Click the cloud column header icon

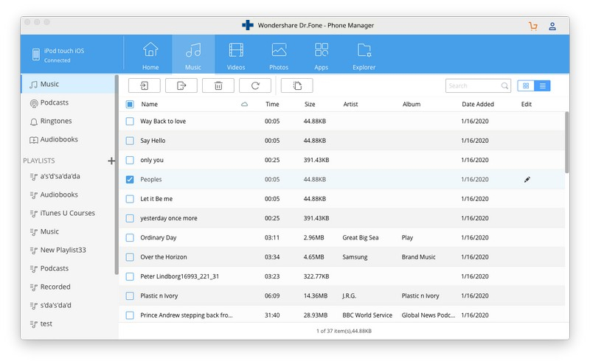(x=244, y=104)
